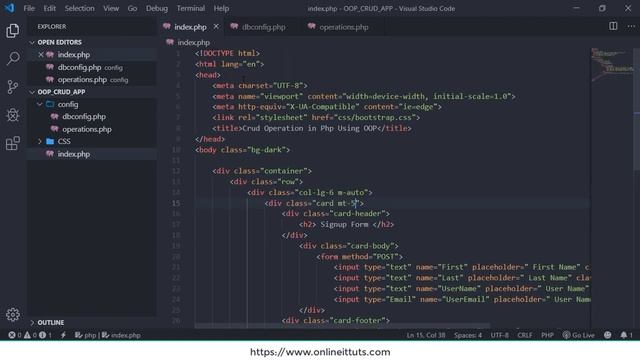Open the Manage gear icon
Viewport: 640px width, 360px height.
13,314
